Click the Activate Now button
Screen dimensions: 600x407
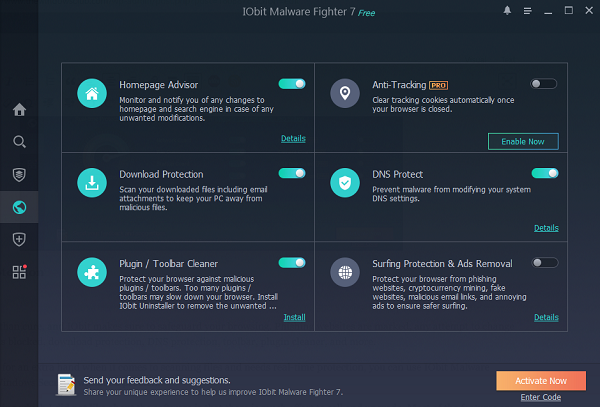(541, 381)
